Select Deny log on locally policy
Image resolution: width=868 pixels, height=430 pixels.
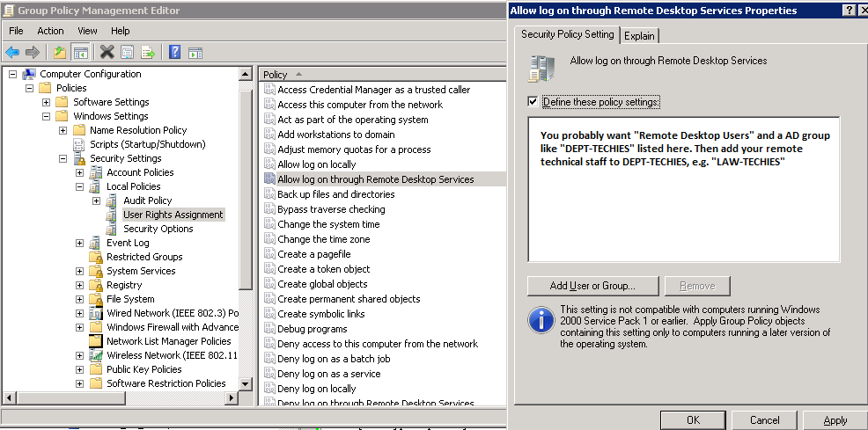tap(316, 389)
